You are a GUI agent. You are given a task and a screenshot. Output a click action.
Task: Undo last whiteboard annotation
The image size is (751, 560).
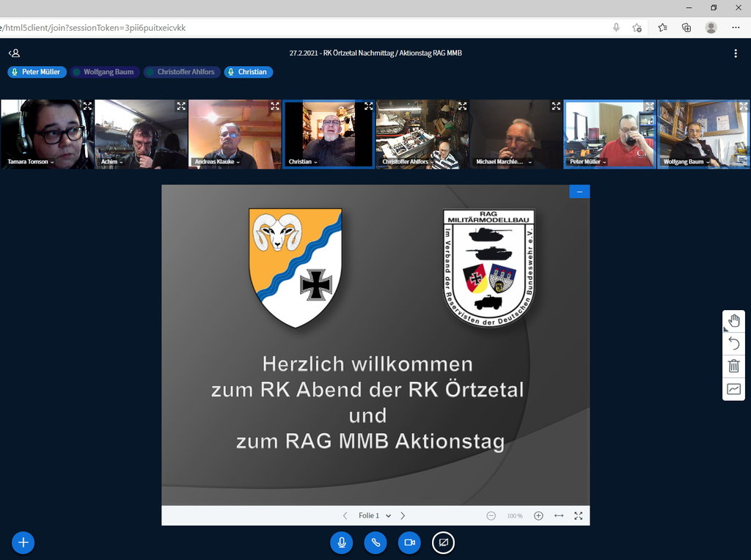(x=733, y=344)
